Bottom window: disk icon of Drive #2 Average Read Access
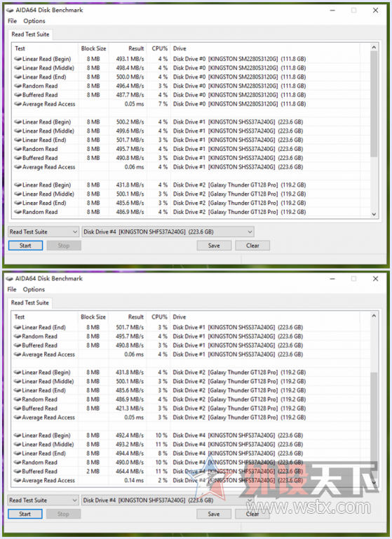The image size is (392, 539). [18, 418]
